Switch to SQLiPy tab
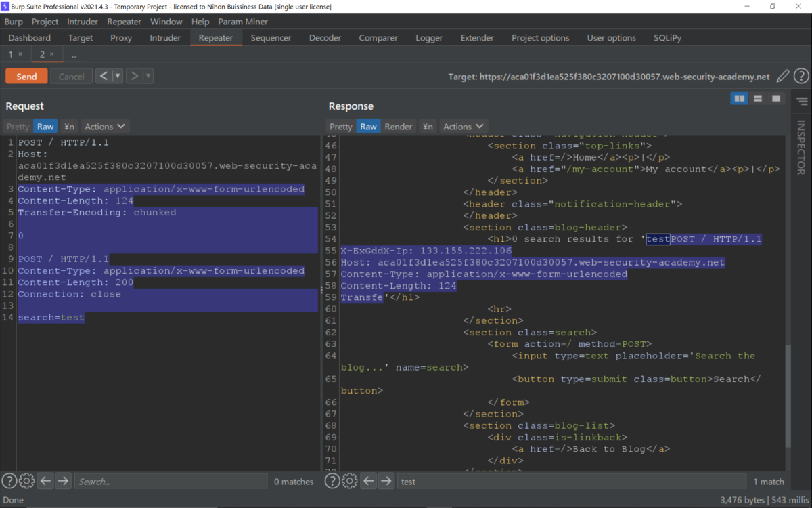The image size is (812, 508). (x=668, y=38)
